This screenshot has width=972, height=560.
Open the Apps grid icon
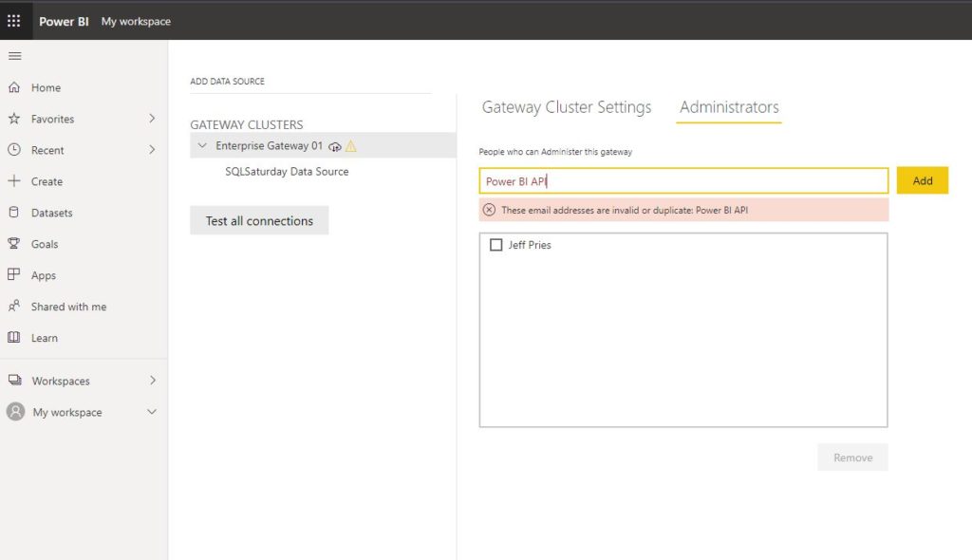[x=14, y=275]
